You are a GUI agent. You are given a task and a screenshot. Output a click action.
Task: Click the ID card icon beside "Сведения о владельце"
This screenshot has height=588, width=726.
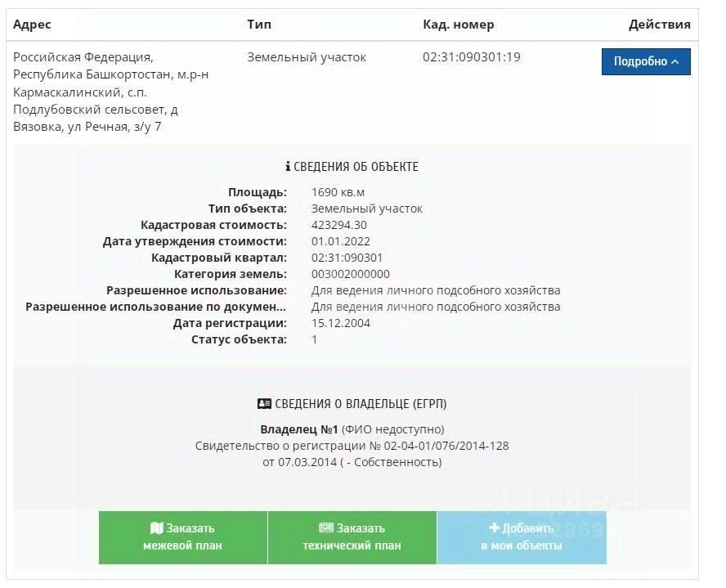pos(263,404)
